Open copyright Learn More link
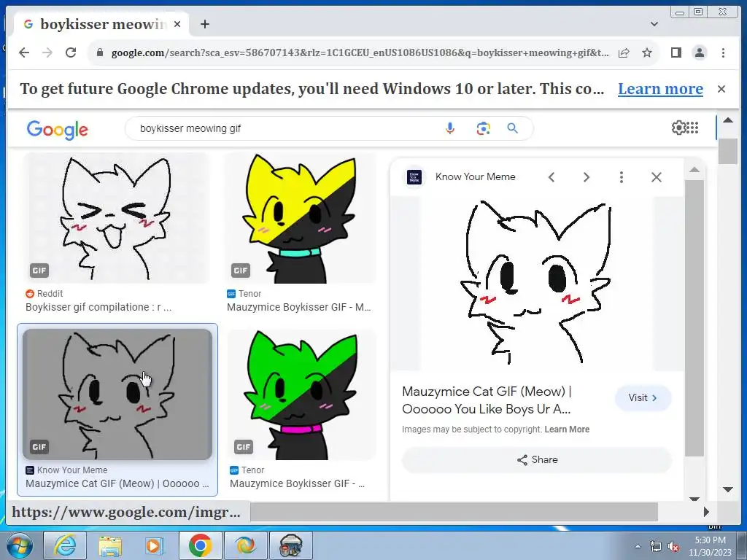Screen dimensions: 747x560 tap(567, 429)
